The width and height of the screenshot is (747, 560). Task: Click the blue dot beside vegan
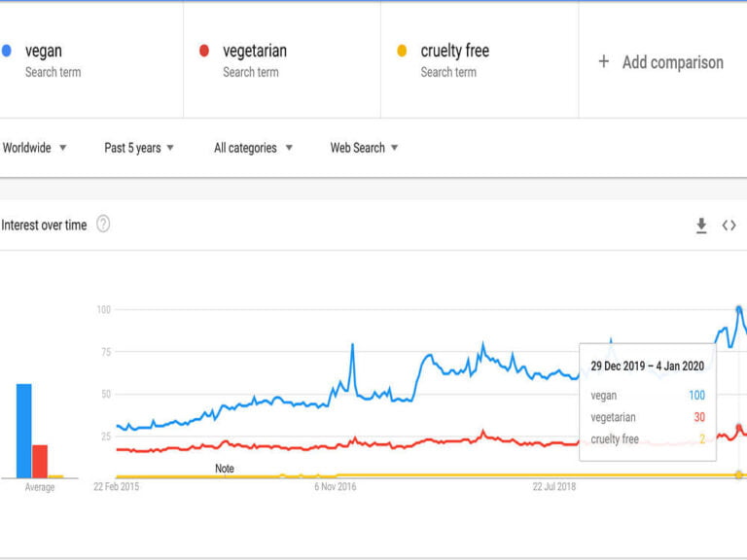tap(8, 51)
